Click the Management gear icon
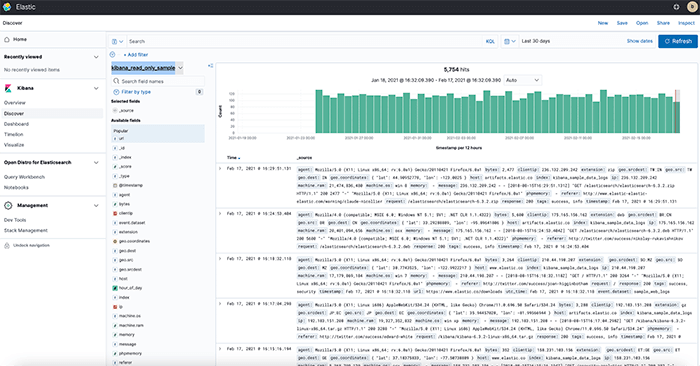Screen dimensions: 700x366 [x=8, y=206]
